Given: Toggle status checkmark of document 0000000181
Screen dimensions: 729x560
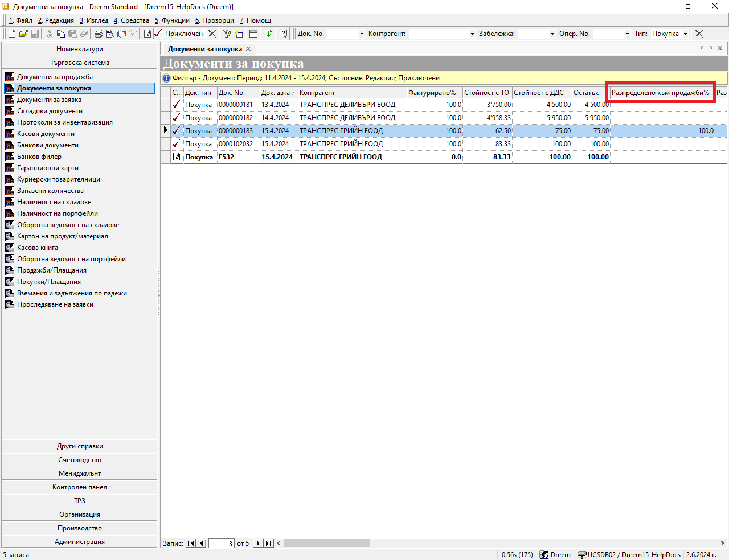Looking at the screenshot, I should pos(177,105).
